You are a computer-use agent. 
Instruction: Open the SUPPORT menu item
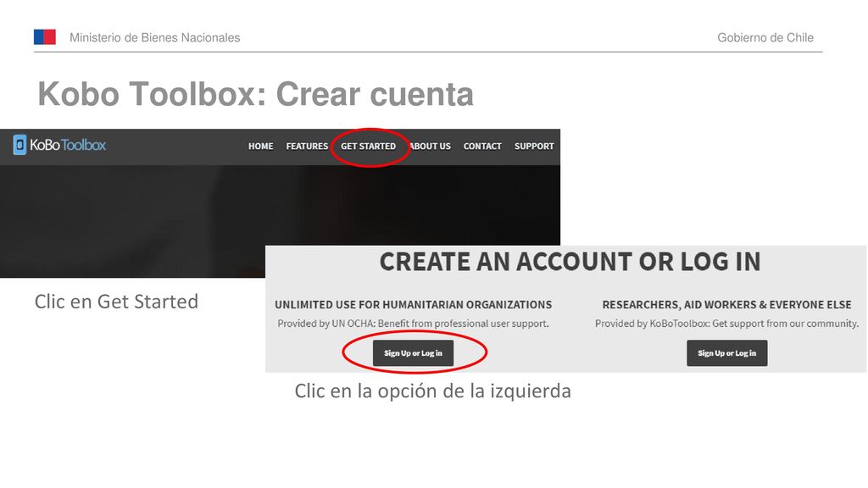(x=534, y=146)
